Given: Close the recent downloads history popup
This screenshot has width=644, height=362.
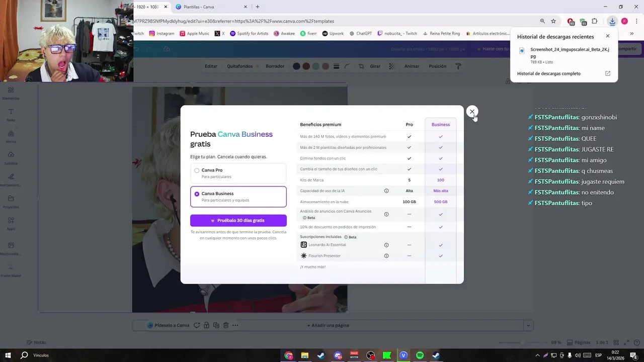Looking at the screenshot, I should point(608,36).
